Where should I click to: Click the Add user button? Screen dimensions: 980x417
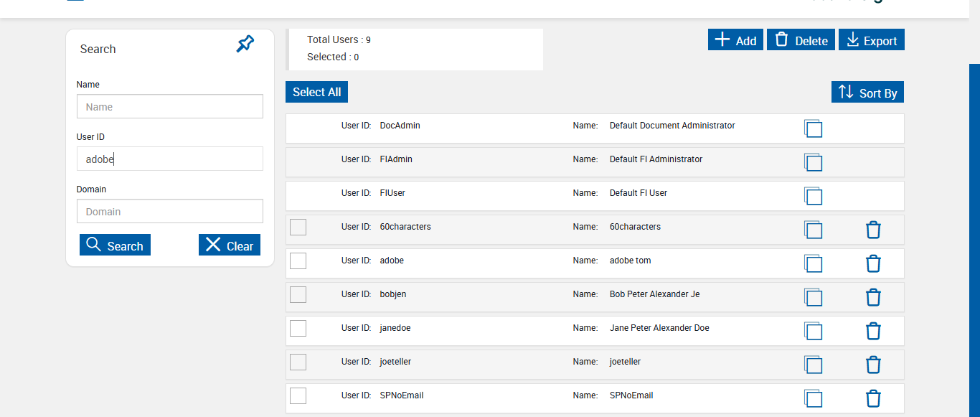pos(735,40)
